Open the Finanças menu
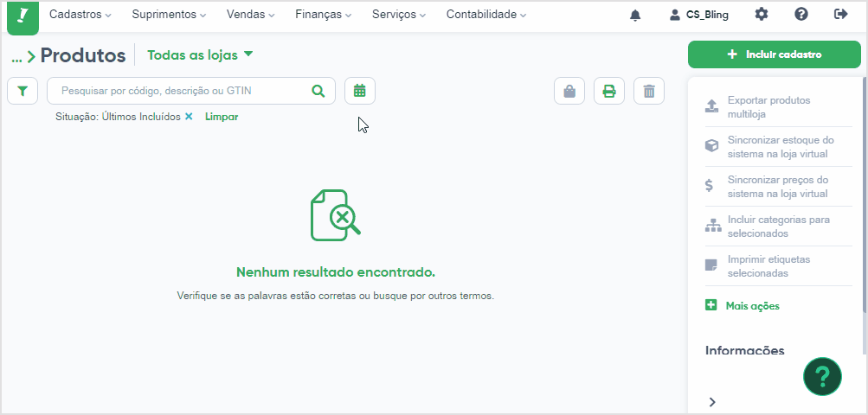The height and width of the screenshot is (415, 868). (324, 15)
